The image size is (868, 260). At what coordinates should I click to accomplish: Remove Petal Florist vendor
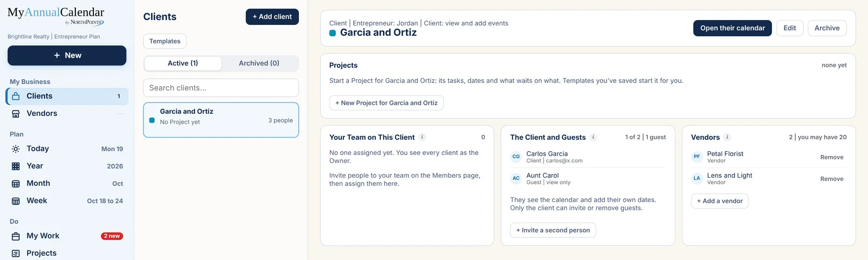(832, 157)
